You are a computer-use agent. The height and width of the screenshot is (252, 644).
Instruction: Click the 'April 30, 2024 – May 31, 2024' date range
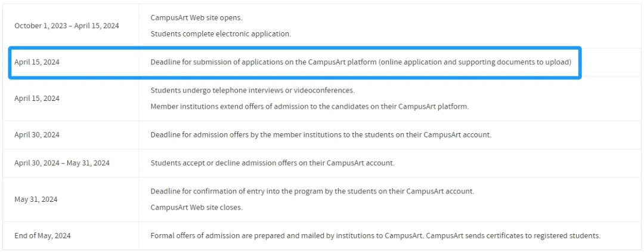pos(62,163)
